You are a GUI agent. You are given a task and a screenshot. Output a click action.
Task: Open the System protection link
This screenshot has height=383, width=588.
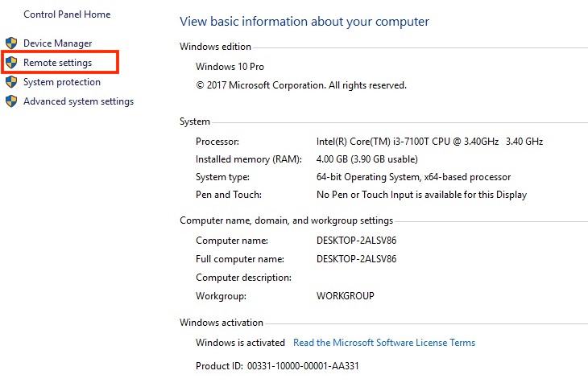click(x=62, y=82)
